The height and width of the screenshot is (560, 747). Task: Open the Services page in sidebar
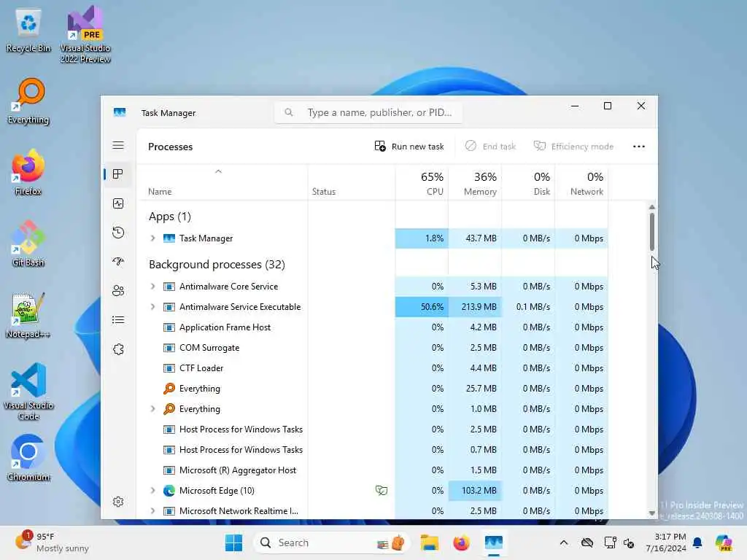pos(118,349)
